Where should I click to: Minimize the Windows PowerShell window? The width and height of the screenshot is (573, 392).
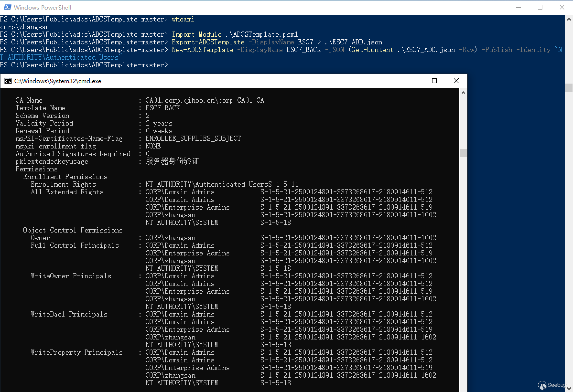[x=518, y=7]
